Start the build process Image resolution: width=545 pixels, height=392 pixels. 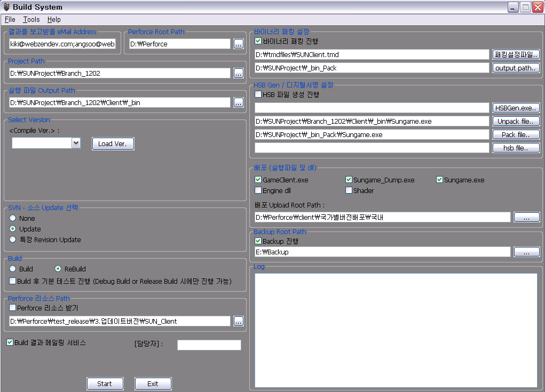click(105, 383)
